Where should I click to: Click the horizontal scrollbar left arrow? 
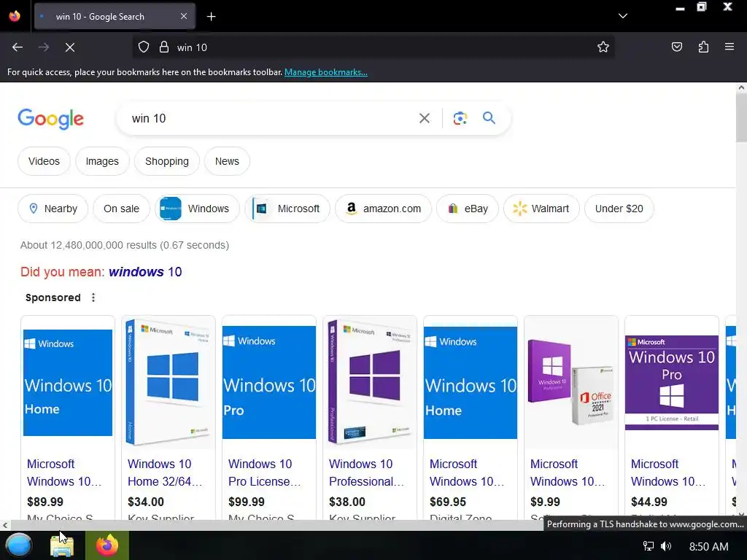[x=5, y=525]
